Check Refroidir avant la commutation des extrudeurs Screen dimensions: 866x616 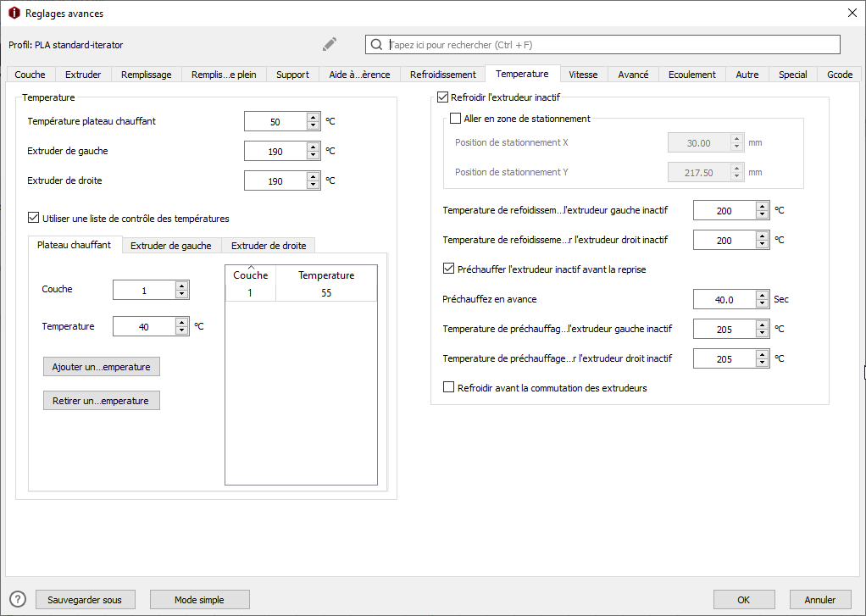click(449, 387)
